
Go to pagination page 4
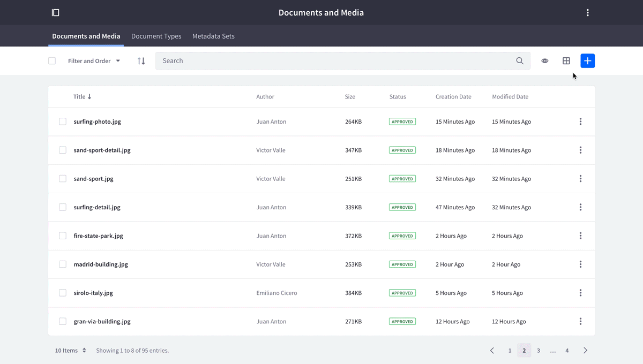pyautogui.click(x=566, y=350)
